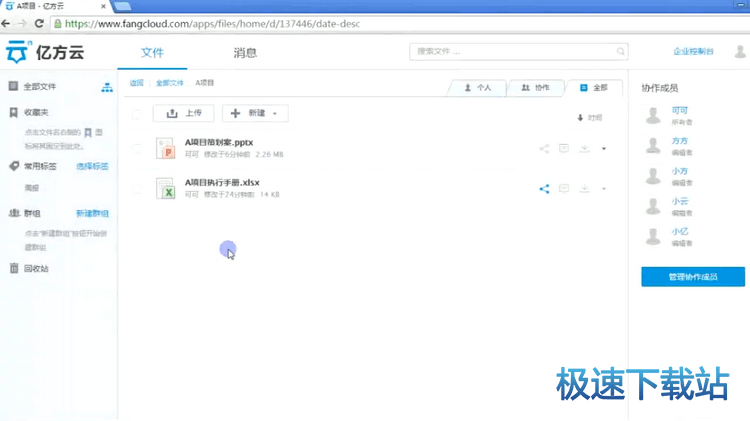Click member 小方 name
The width and height of the screenshot is (750, 421).
click(x=680, y=171)
